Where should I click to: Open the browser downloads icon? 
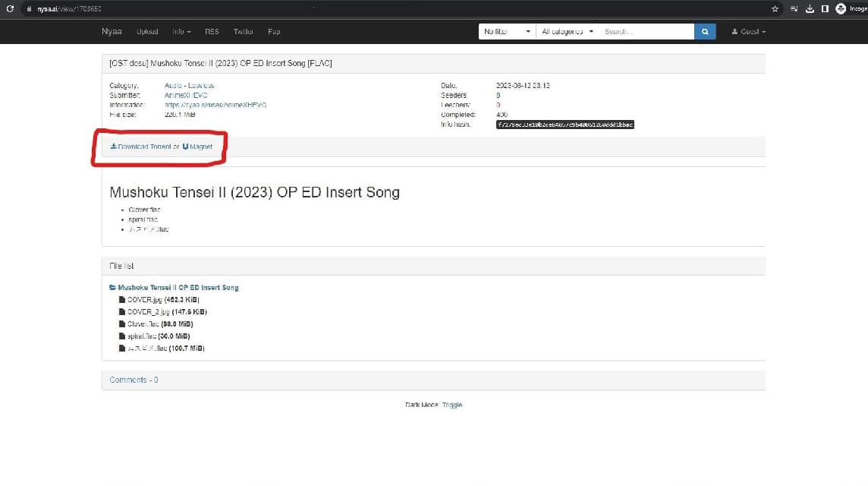pyautogui.click(x=810, y=9)
